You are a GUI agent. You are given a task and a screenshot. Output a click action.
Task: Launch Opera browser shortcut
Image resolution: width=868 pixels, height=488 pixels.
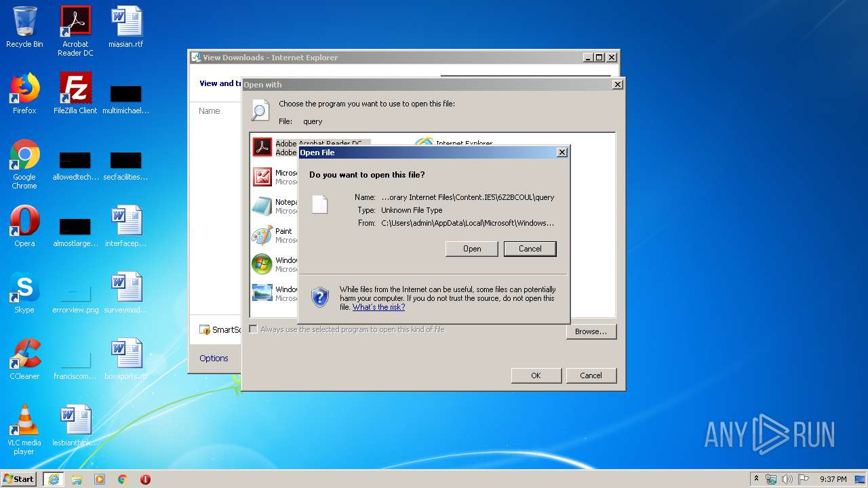click(x=24, y=226)
